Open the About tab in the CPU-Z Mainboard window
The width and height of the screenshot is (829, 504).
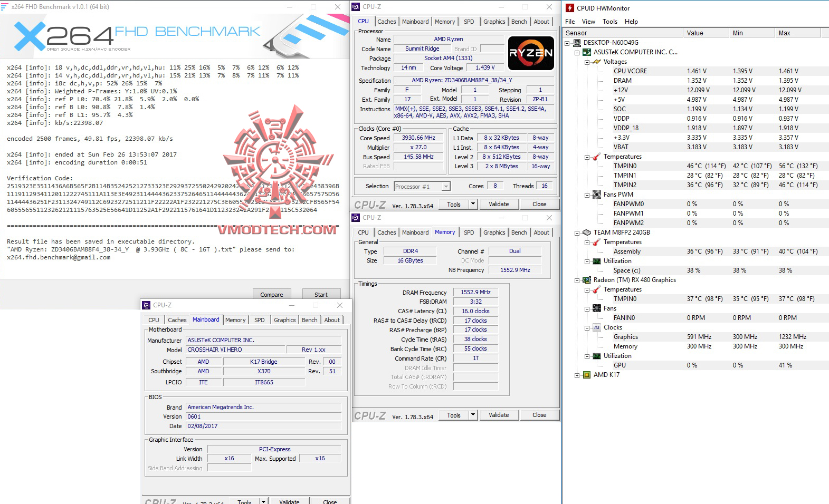point(332,320)
